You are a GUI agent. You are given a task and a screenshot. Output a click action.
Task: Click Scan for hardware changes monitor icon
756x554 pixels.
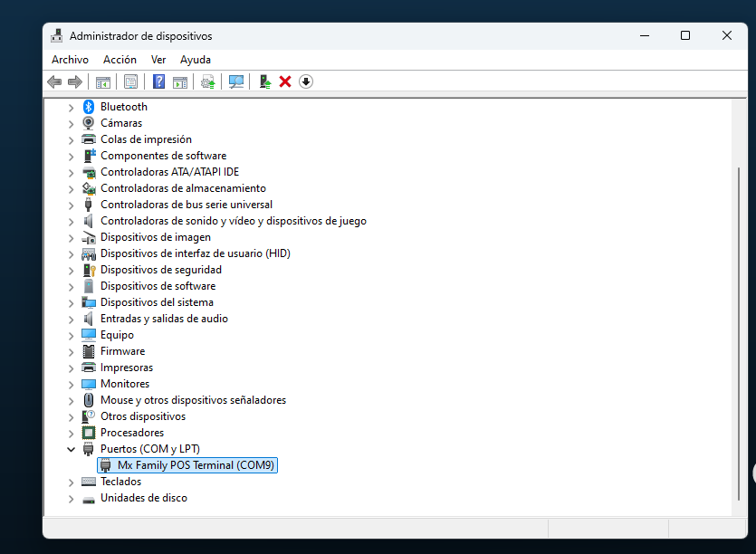tap(236, 81)
